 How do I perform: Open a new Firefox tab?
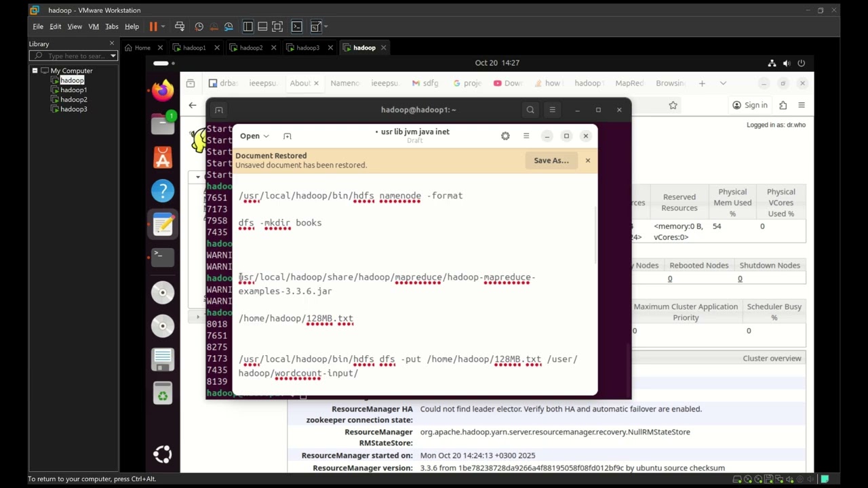[x=702, y=83]
